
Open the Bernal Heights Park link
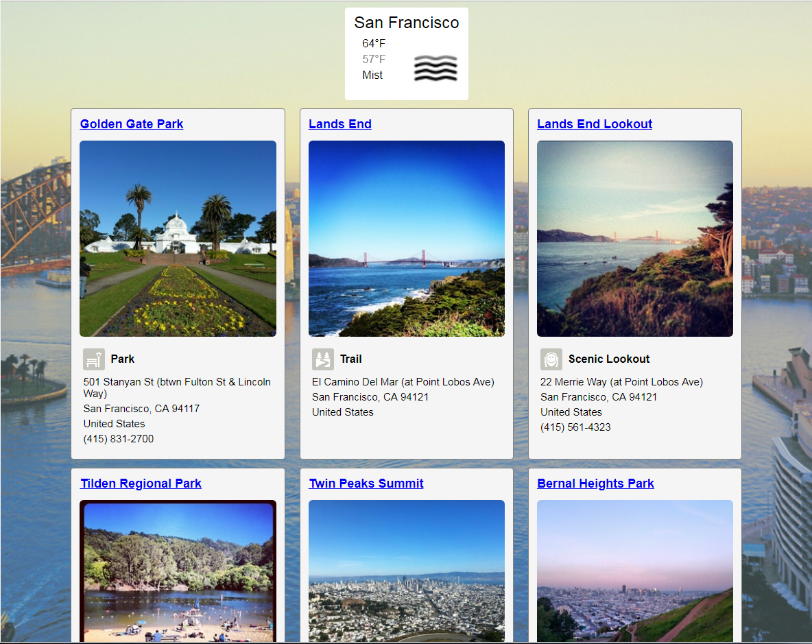pyautogui.click(x=595, y=483)
